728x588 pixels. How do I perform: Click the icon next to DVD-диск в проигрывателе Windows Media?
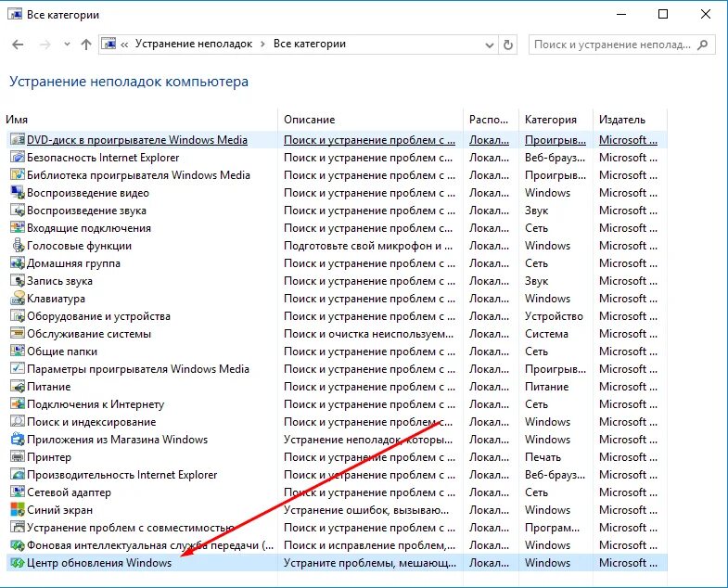click(18, 140)
